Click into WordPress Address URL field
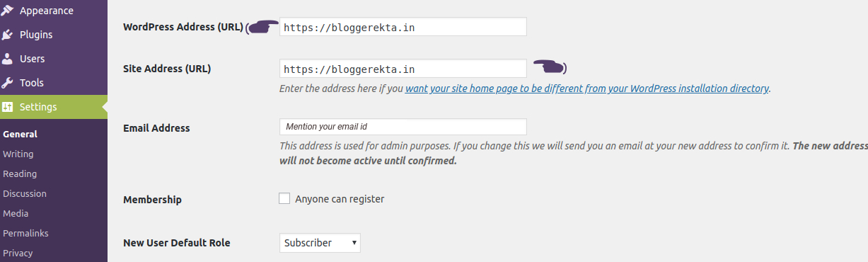The width and height of the screenshot is (868, 262). click(x=403, y=27)
